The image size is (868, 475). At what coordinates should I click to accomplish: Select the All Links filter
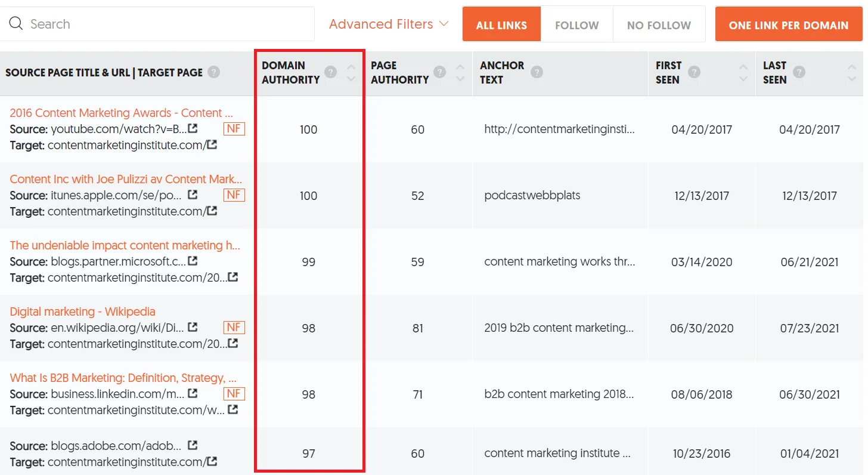[501, 25]
